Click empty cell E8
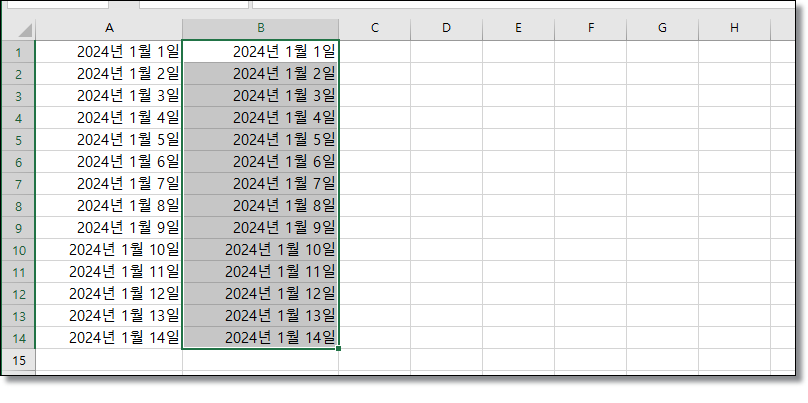Image resolution: width=808 pixels, height=403 pixels. click(518, 206)
